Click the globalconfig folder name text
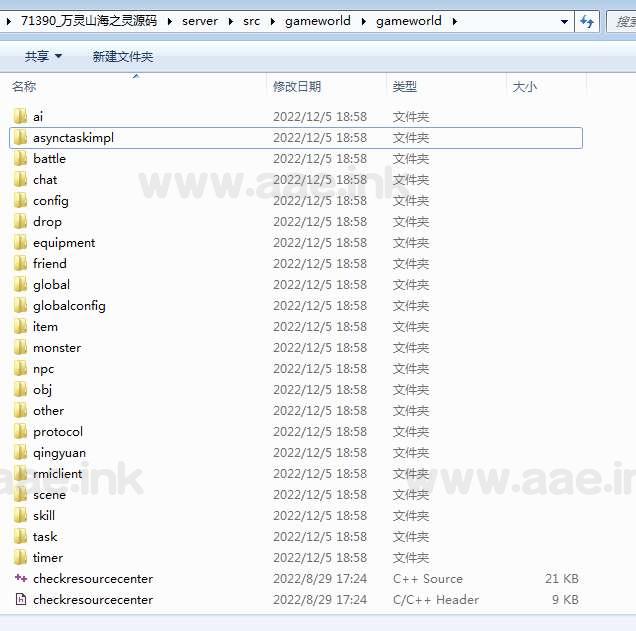Image resolution: width=636 pixels, height=631 pixels. click(x=69, y=306)
